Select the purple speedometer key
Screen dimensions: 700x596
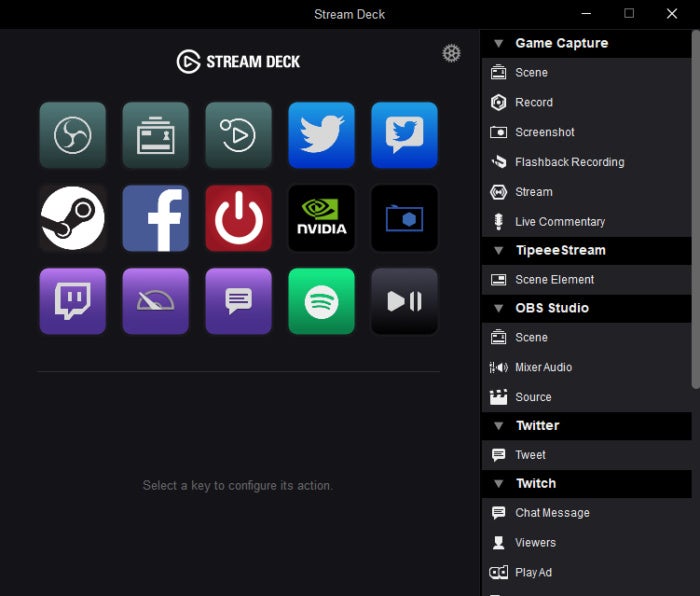pos(155,301)
